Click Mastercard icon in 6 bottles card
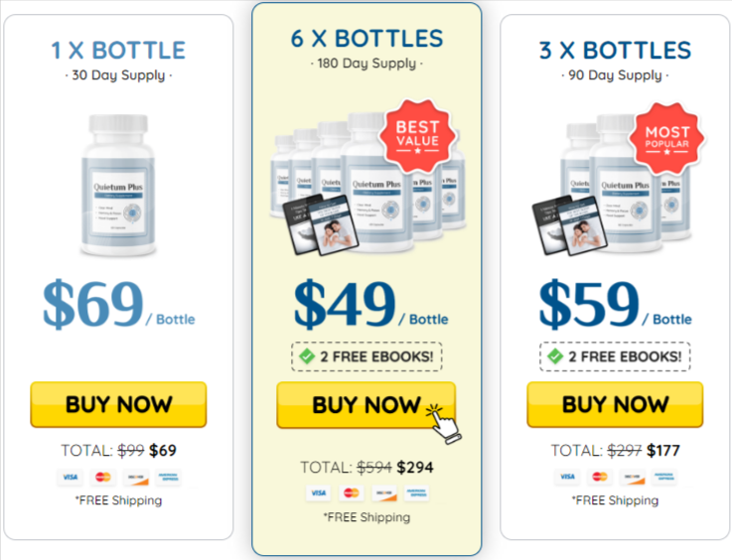Screen dimensions: 732x560 click(x=351, y=493)
